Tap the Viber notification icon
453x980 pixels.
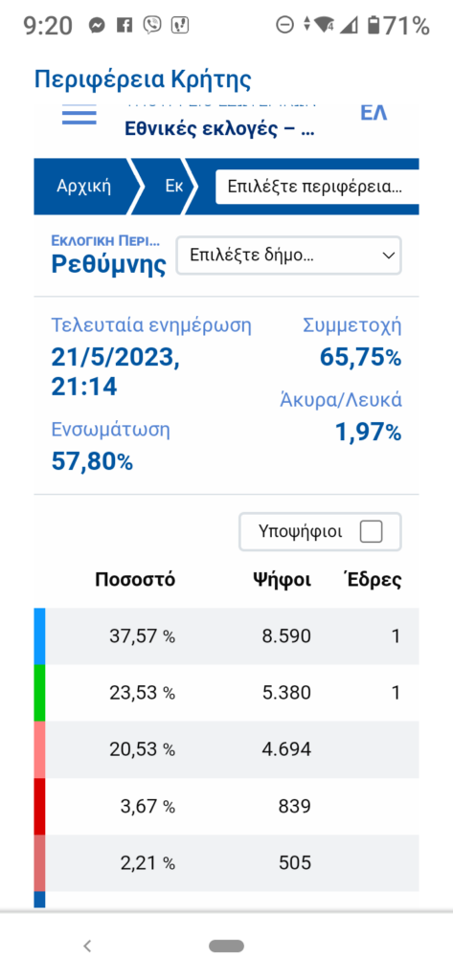[x=152, y=25]
